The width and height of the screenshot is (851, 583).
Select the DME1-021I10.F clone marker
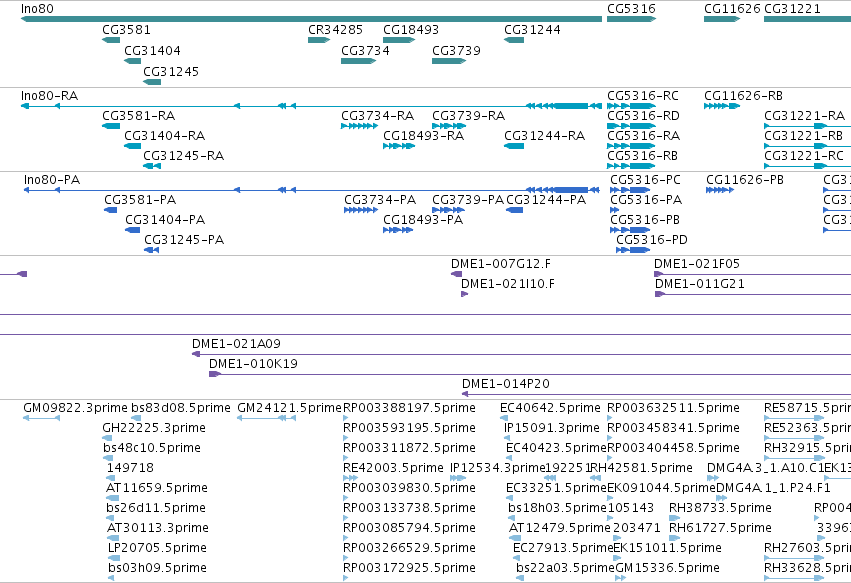tap(464, 294)
